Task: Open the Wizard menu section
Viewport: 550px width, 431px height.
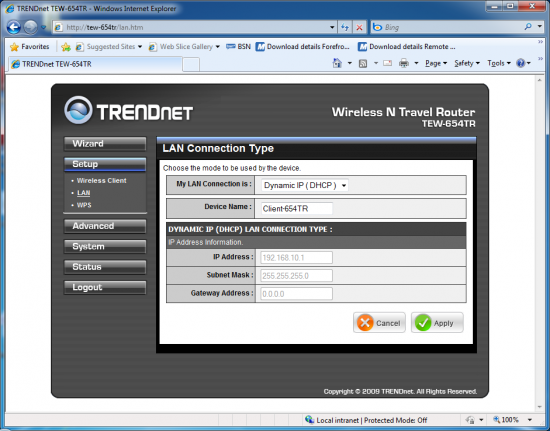Action: pyautogui.click(x=105, y=144)
